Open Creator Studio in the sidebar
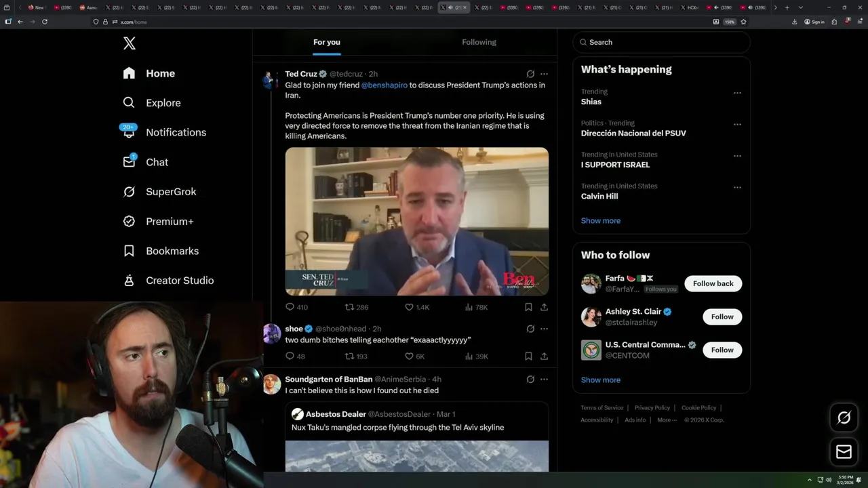Image resolution: width=868 pixels, height=488 pixels. (x=168, y=281)
